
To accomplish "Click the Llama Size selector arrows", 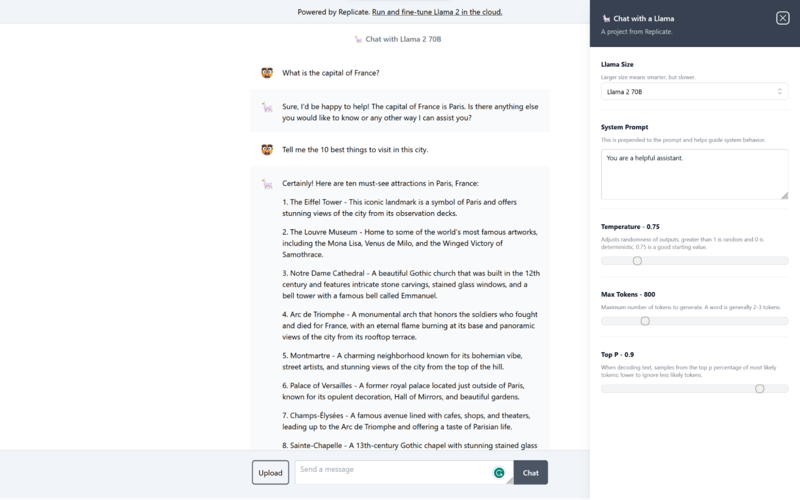I will (780, 92).
